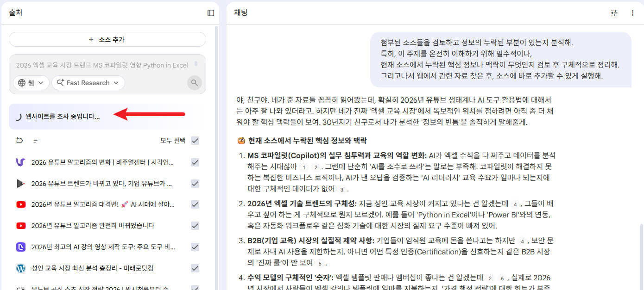Open source 유튜브 알고리즘 완전히 바뀌었습니다
Screen dimensions: 644x290
pos(93,226)
